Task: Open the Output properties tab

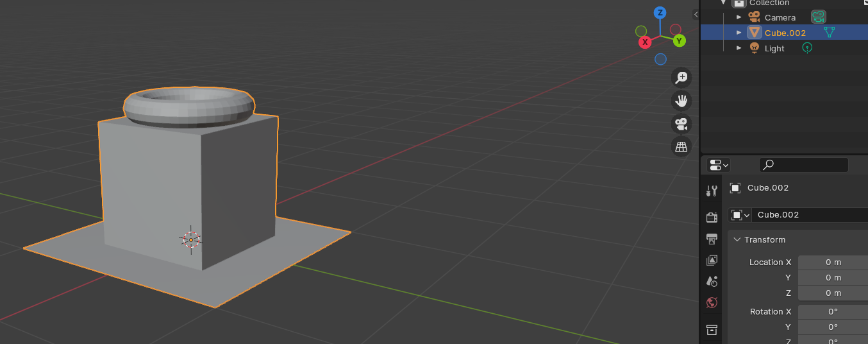Action: click(x=712, y=239)
